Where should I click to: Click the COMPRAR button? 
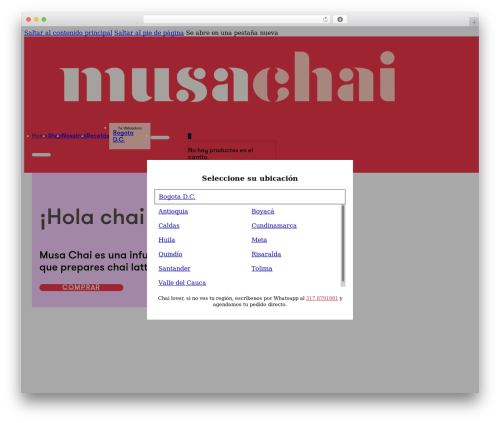81,287
